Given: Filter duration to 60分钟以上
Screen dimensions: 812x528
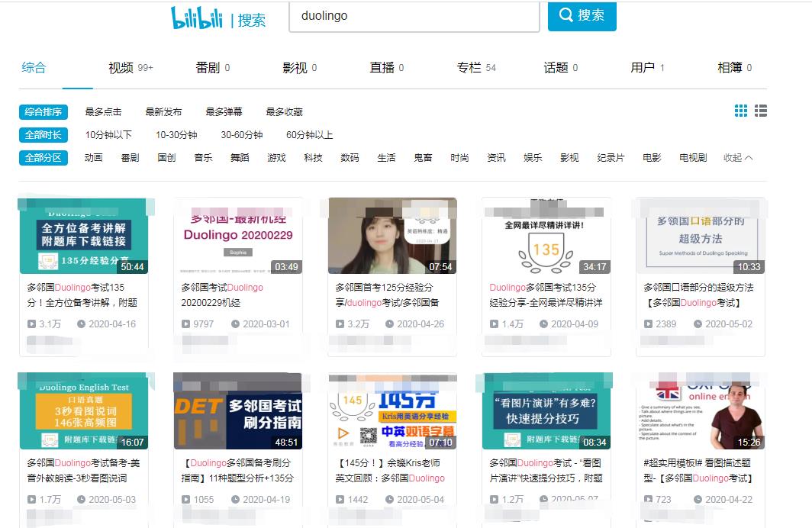Looking at the screenshot, I should pos(310,135).
